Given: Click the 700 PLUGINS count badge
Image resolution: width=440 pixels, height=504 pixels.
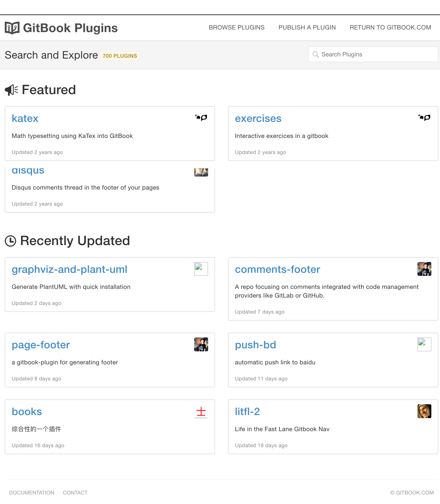Looking at the screenshot, I should 120,56.
